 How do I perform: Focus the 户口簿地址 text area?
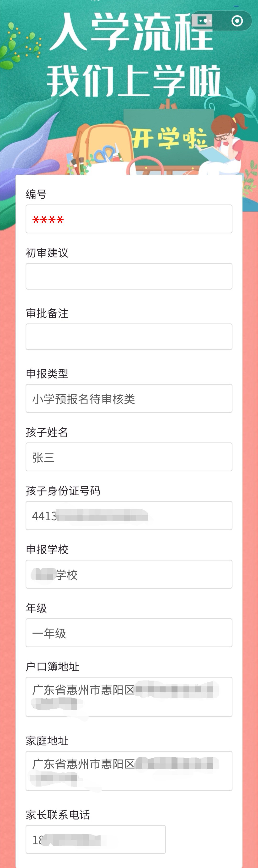click(x=129, y=697)
